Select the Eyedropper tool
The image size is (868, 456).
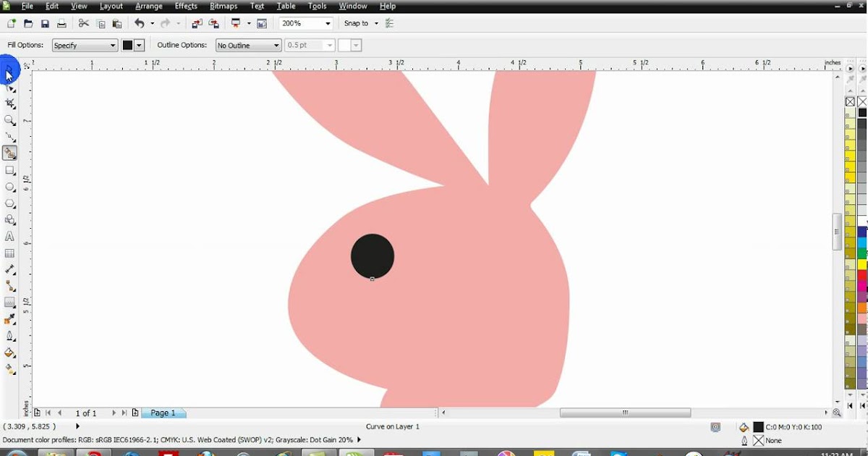[x=10, y=319]
